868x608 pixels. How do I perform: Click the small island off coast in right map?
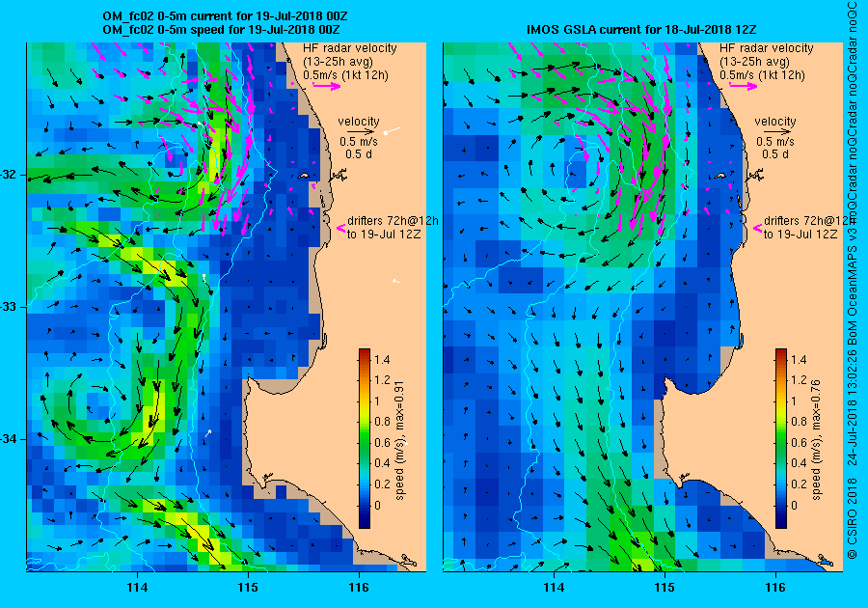pos(720,176)
